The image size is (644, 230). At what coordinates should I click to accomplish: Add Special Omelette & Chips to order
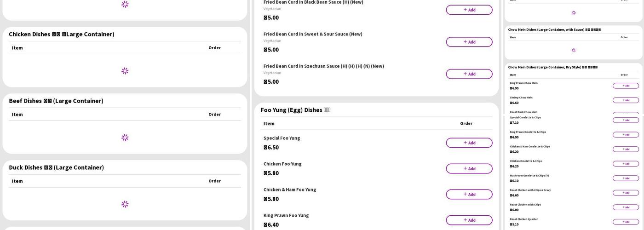(626, 120)
